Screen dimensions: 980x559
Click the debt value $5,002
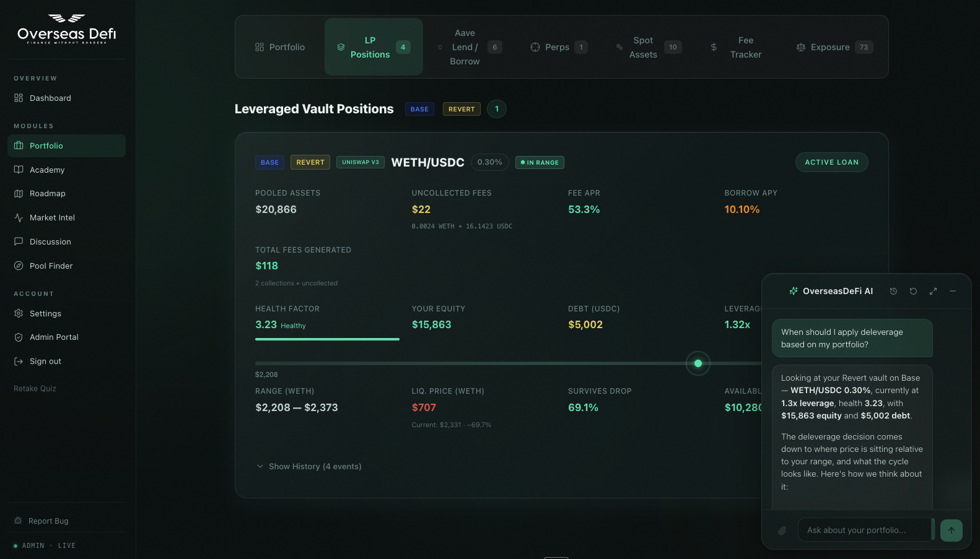tap(585, 324)
